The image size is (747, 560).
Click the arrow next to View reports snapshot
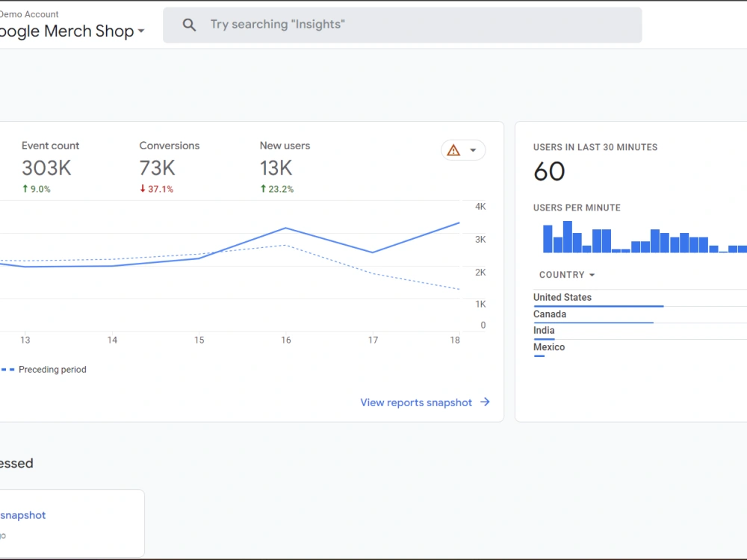click(485, 402)
